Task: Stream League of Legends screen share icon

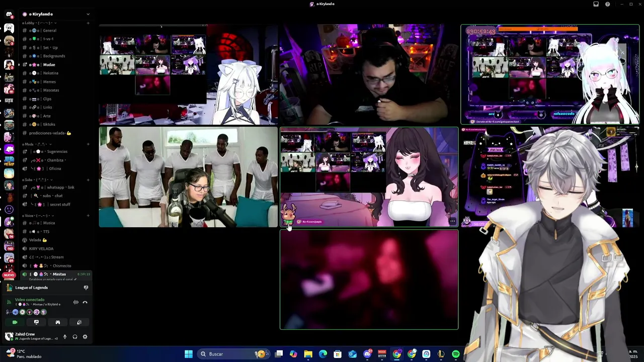Action: pyautogui.click(x=86, y=288)
